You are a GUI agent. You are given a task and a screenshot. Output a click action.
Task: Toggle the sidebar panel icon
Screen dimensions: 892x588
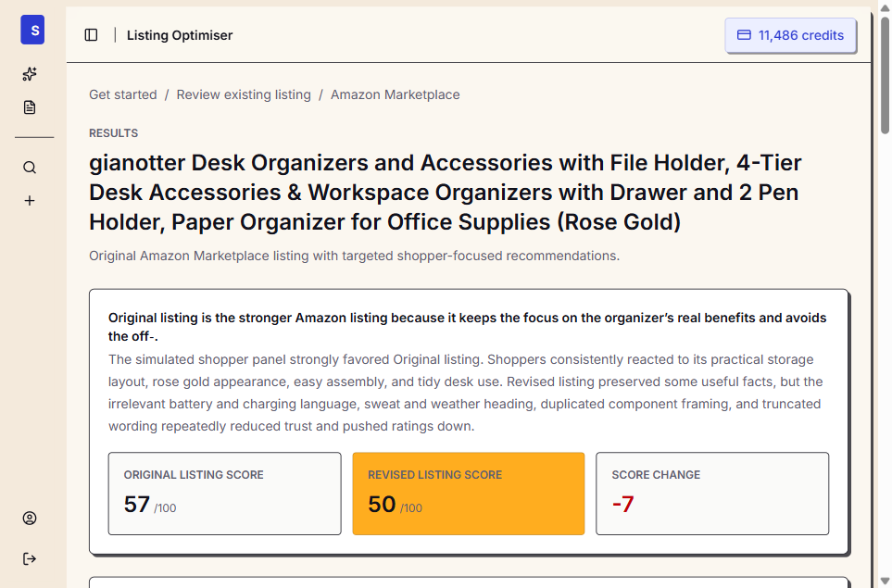click(x=91, y=35)
